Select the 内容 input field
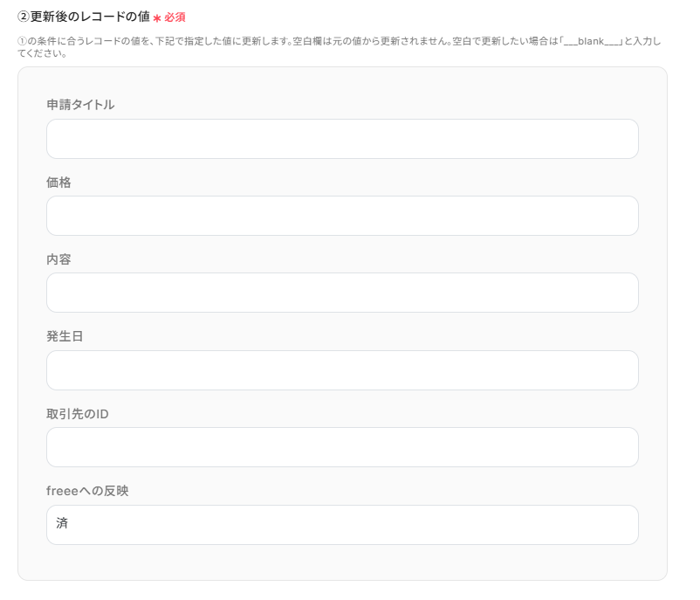 tap(342, 293)
